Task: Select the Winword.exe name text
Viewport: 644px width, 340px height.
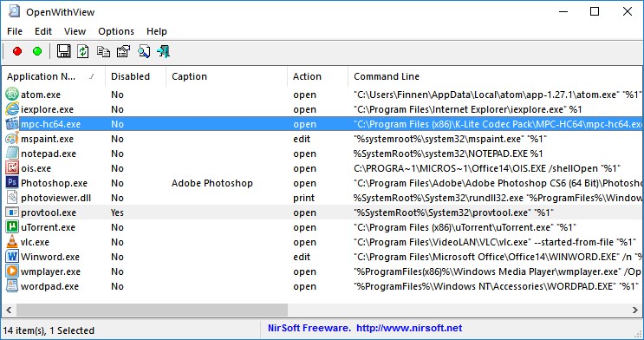Action: coord(50,257)
